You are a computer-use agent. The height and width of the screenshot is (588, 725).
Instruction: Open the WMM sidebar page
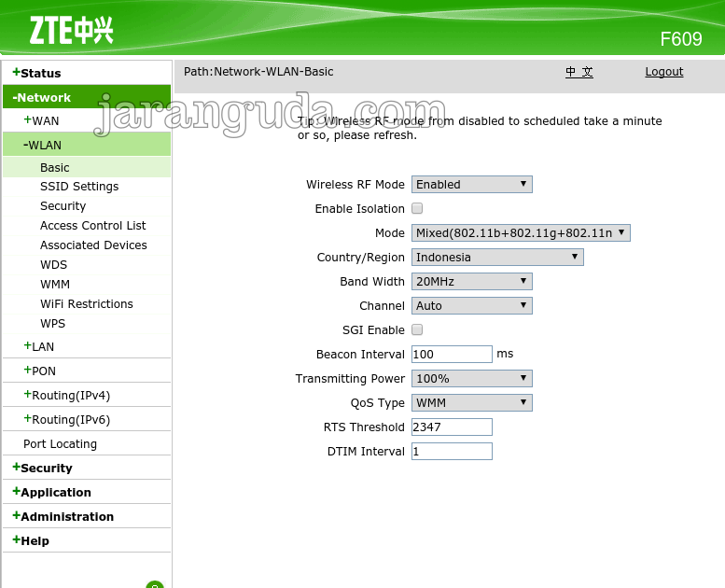(54, 284)
